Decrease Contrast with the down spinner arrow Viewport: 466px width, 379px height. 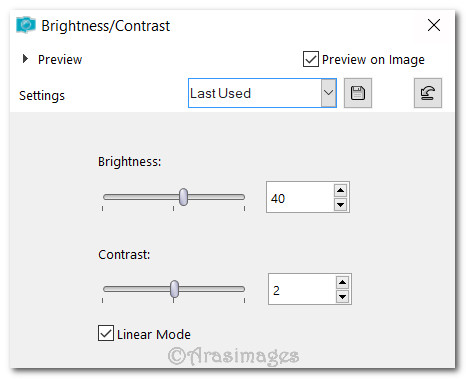342,296
